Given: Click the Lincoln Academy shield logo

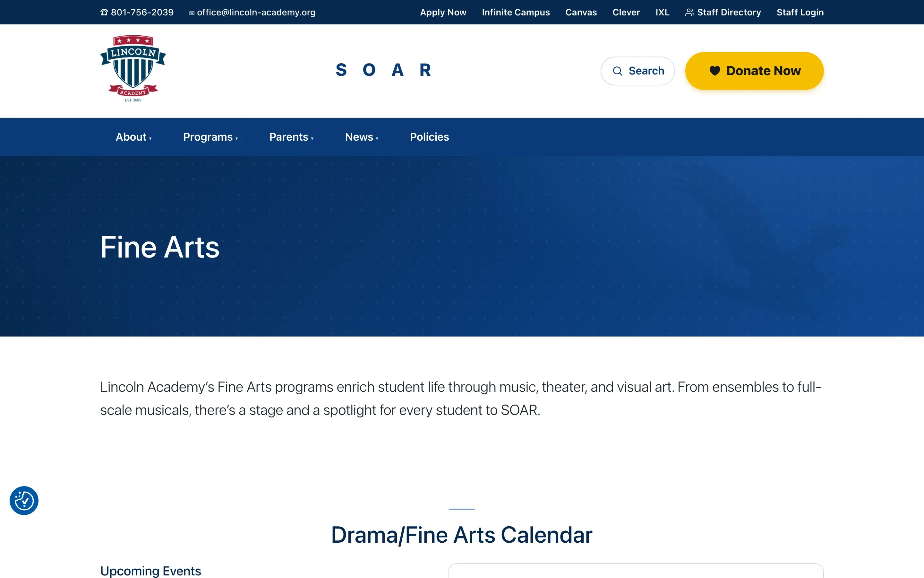Looking at the screenshot, I should coord(133,69).
